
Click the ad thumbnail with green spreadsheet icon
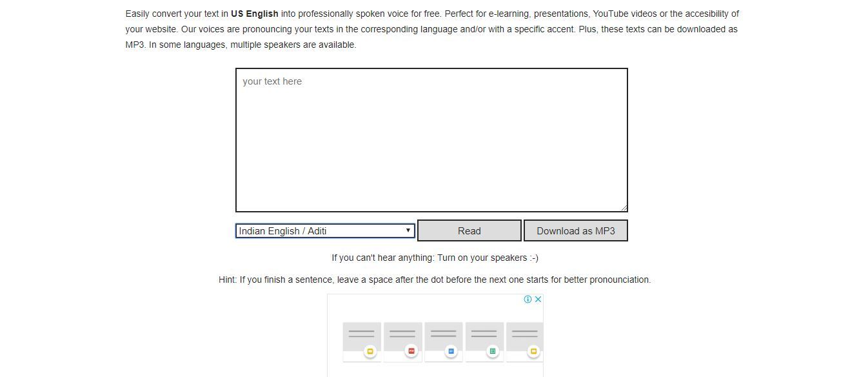[485, 341]
